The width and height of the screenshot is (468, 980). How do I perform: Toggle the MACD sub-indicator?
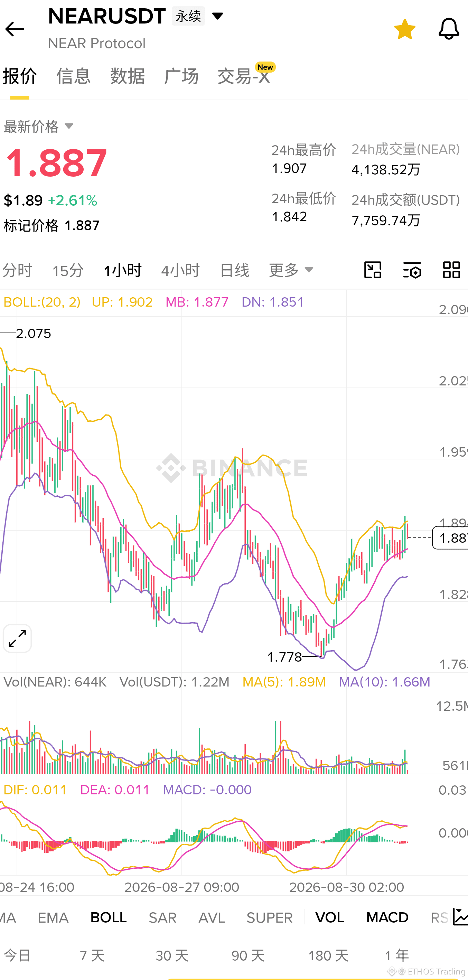pos(387,918)
